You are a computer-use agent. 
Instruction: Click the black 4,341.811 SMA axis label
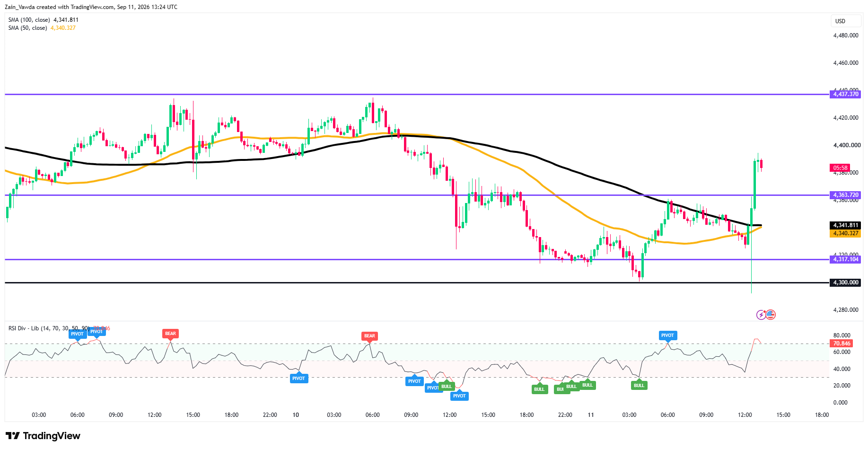(x=846, y=225)
